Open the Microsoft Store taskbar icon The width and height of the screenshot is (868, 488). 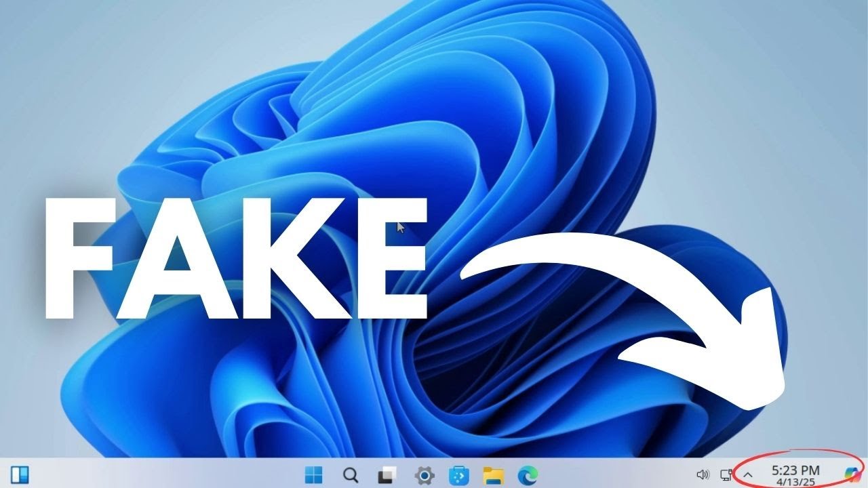pyautogui.click(x=459, y=475)
